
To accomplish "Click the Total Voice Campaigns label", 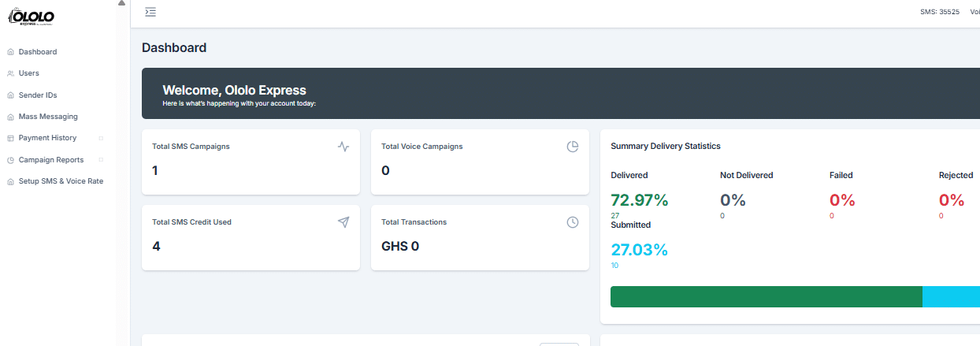I will pyautogui.click(x=422, y=147).
